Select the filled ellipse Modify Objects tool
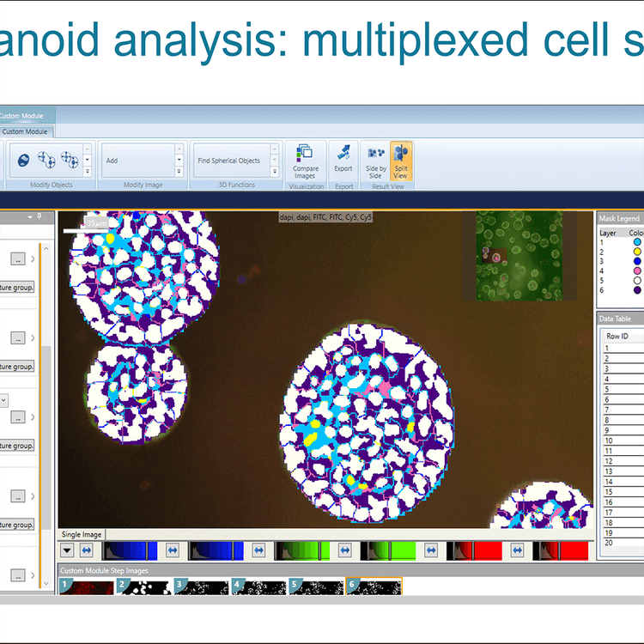The image size is (644, 644). [23, 160]
